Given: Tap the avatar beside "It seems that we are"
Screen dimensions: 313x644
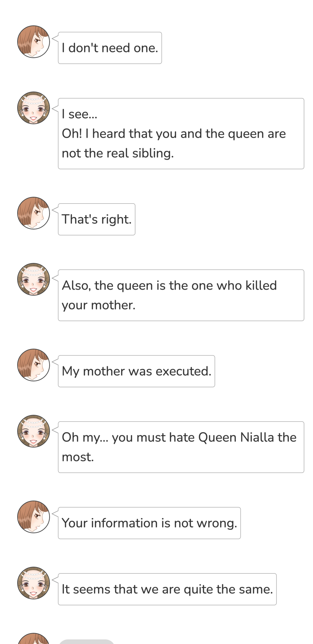Looking at the screenshot, I should pyautogui.click(x=33, y=583).
